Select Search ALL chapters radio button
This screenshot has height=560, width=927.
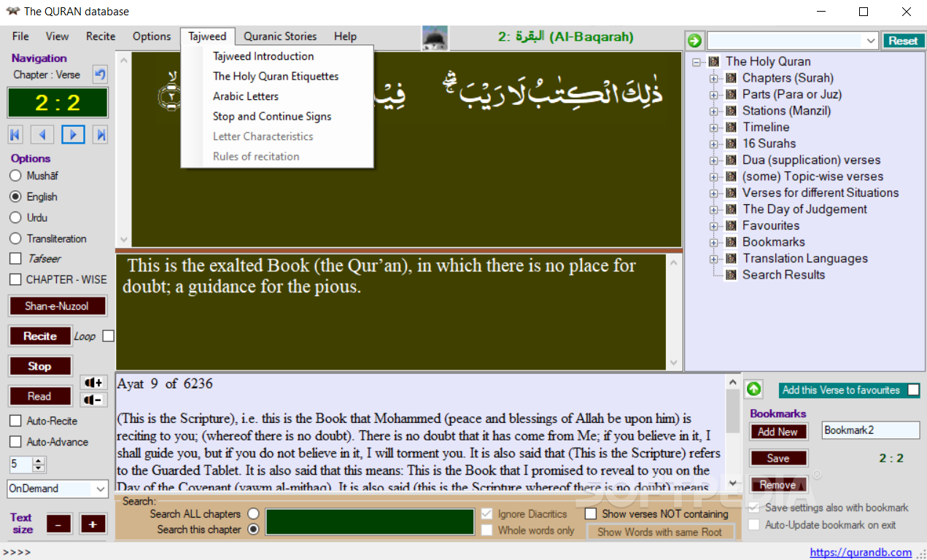[x=254, y=514]
